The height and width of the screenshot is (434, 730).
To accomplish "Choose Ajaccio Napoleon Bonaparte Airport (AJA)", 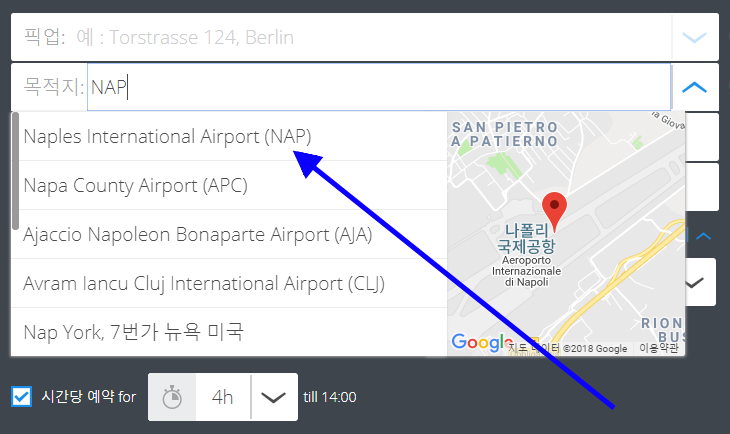I will 229,234.
